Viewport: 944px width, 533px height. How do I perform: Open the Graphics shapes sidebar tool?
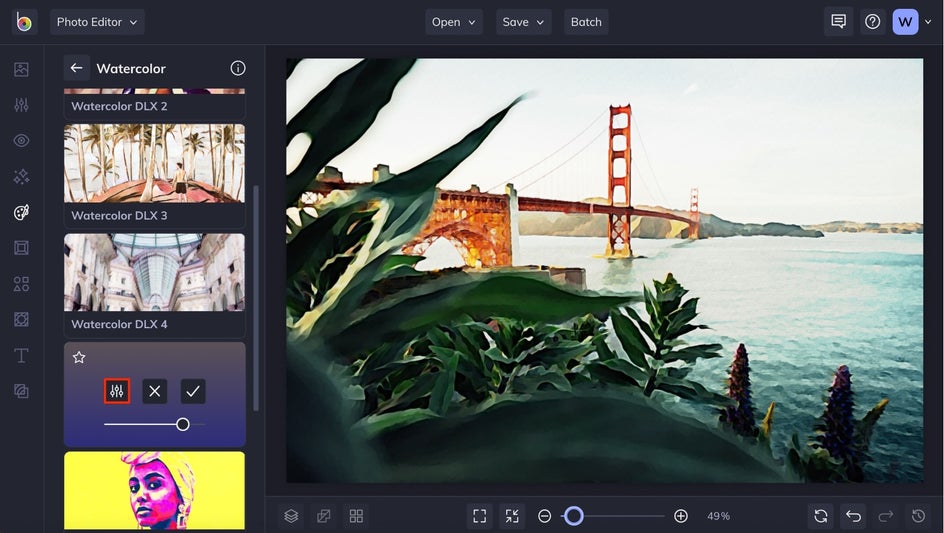coord(21,284)
